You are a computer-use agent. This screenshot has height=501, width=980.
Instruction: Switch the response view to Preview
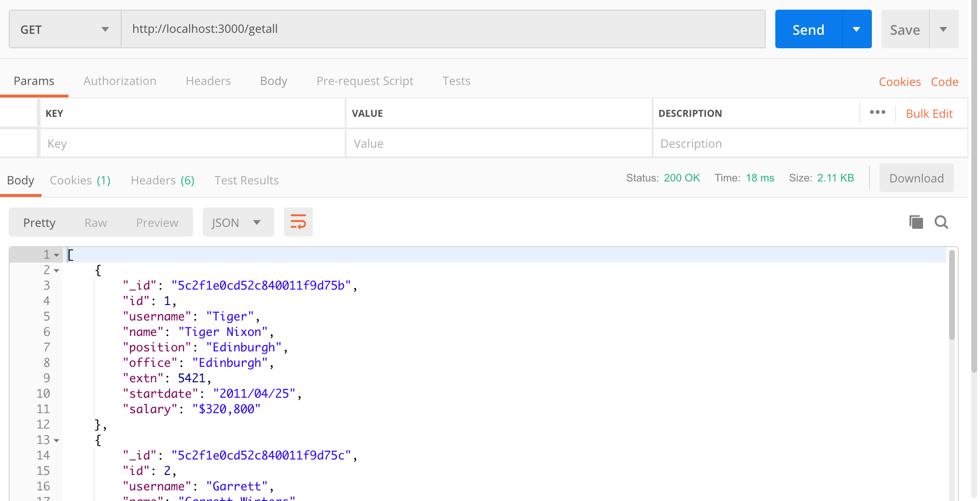[x=157, y=222]
